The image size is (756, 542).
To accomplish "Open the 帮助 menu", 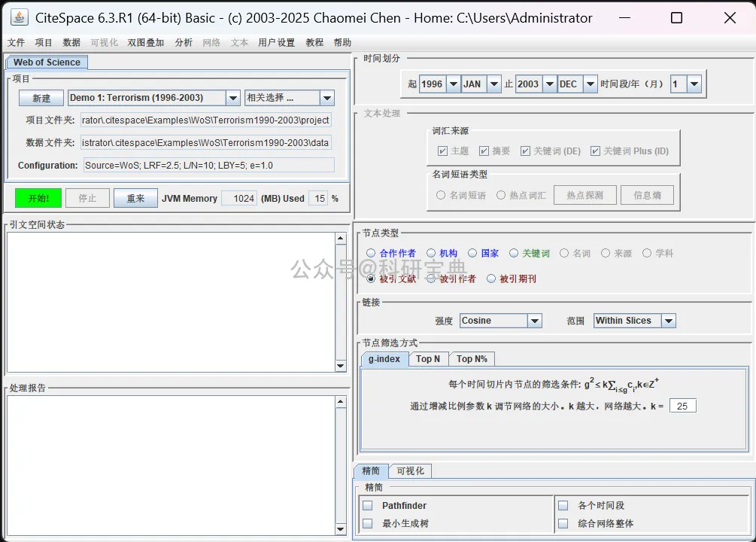I will [x=342, y=42].
